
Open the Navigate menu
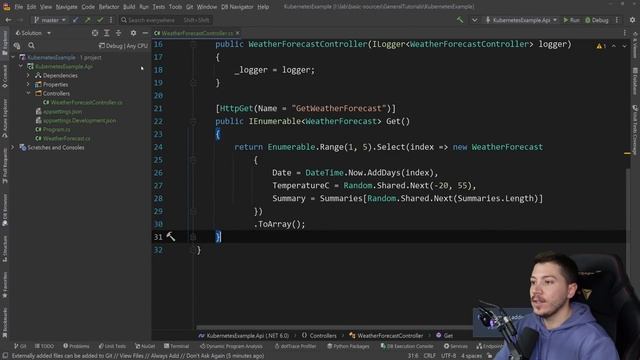67,7
